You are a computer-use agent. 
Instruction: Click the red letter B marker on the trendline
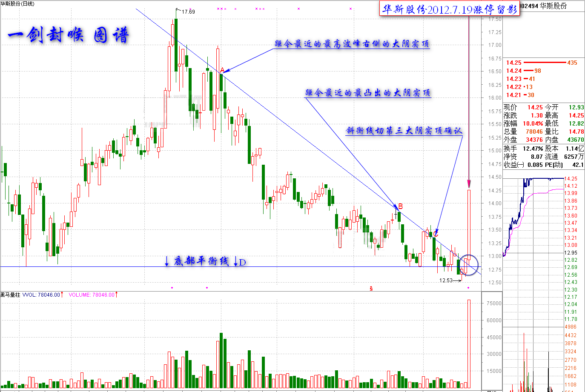coord(400,206)
